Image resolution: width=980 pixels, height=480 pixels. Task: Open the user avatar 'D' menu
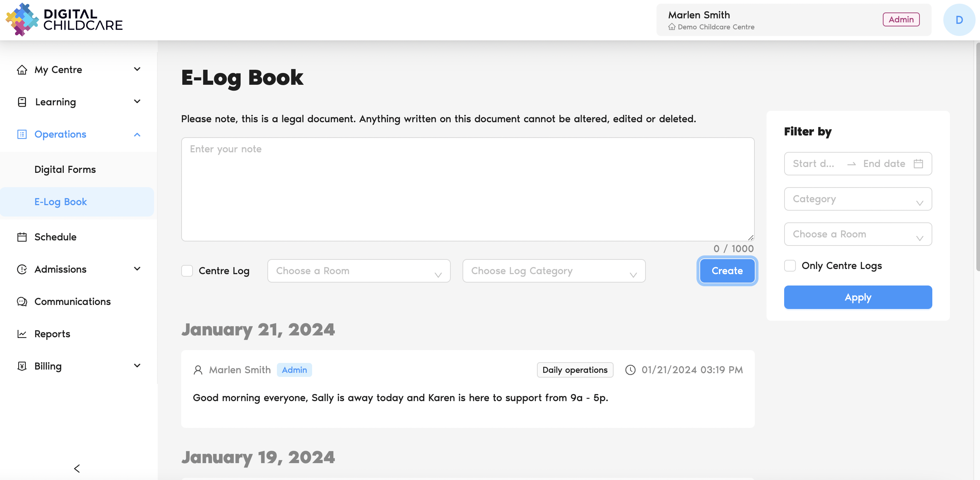959,20
